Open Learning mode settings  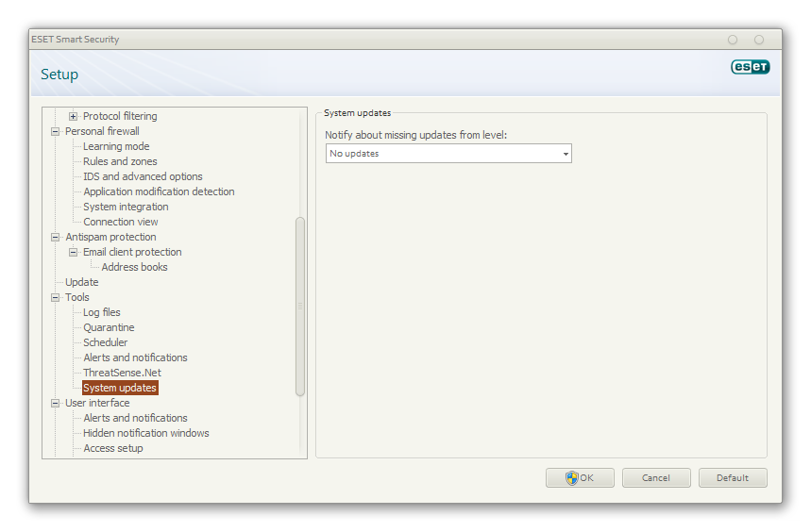pyautogui.click(x=116, y=146)
